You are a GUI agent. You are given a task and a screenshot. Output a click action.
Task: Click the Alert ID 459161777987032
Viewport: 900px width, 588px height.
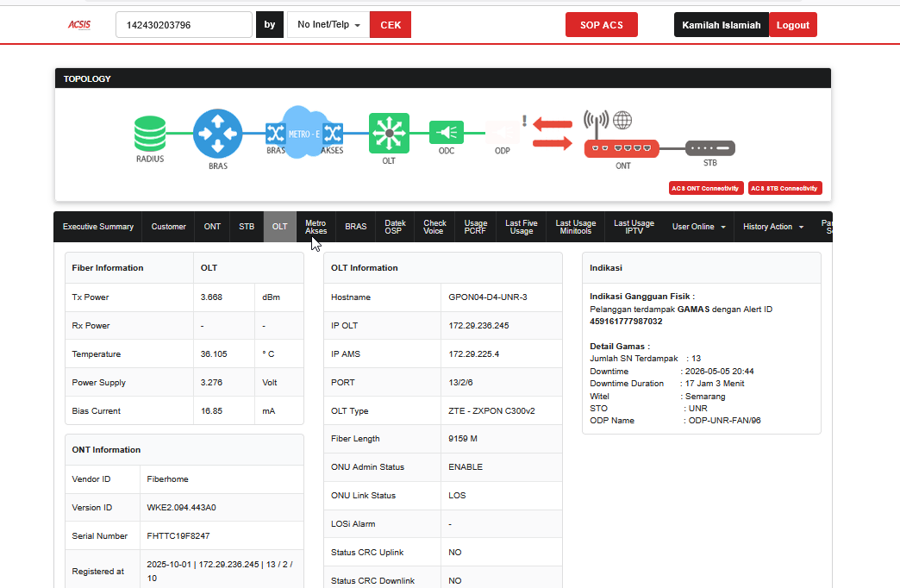(626, 322)
